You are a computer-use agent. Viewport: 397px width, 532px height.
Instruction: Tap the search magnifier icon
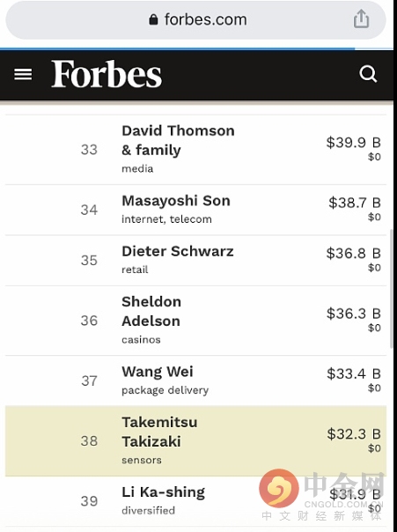point(368,74)
